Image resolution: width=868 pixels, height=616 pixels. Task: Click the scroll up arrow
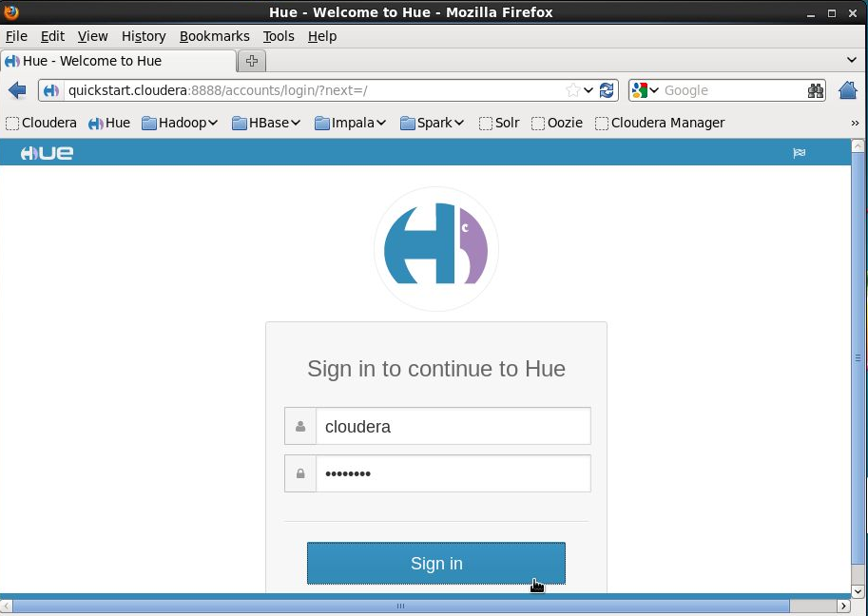coord(858,145)
